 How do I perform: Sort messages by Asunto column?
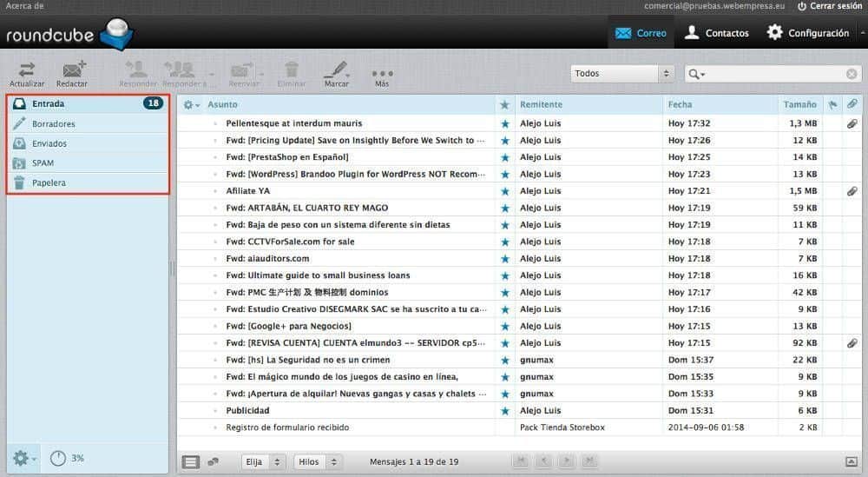click(222, 105)
